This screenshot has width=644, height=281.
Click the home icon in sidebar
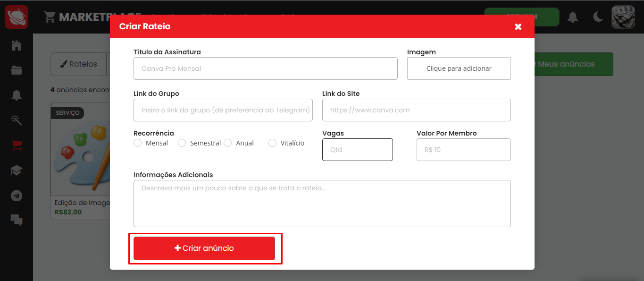click(x=17, y=46)
